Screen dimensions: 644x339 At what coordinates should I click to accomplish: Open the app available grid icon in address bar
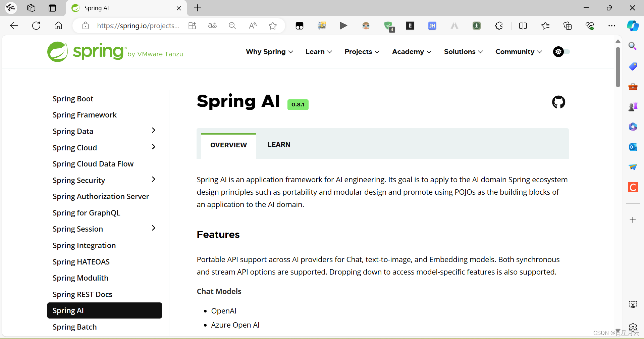(192, 26)
